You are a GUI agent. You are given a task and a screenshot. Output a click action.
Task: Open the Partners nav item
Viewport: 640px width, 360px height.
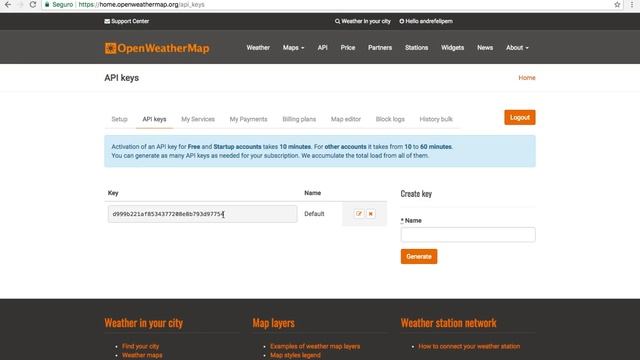(x=380, y=48)
